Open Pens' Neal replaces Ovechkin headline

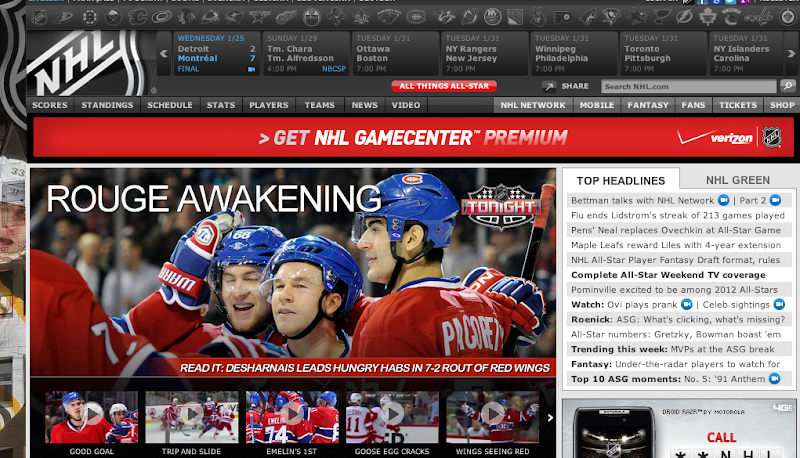(676, 230)
